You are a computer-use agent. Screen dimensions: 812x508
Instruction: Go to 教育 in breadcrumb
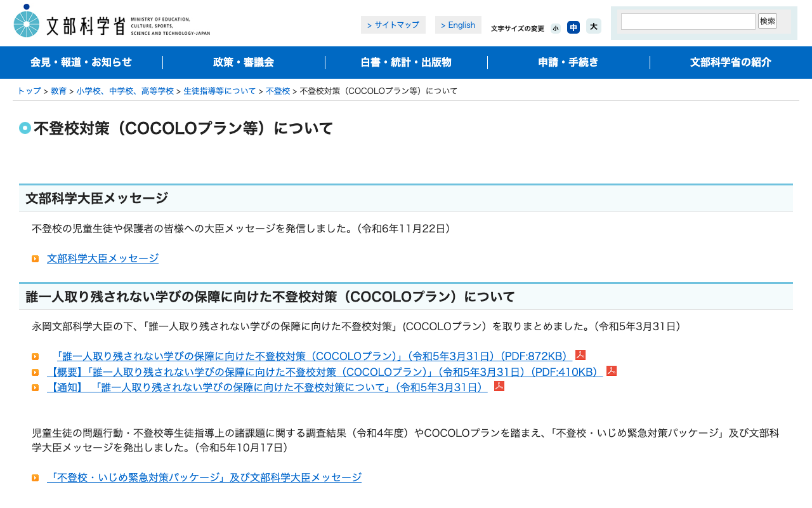[x=58, y=91]
